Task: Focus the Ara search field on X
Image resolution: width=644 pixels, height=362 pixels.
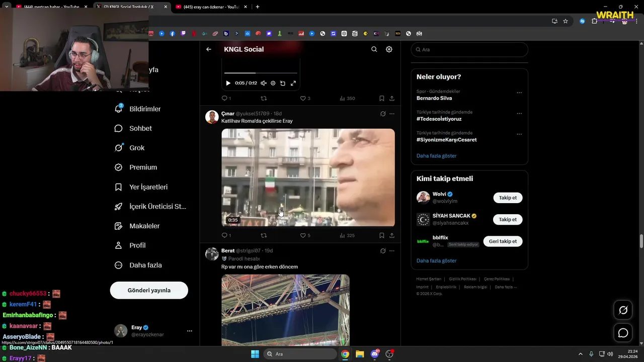Action: [x=469, y=50]
